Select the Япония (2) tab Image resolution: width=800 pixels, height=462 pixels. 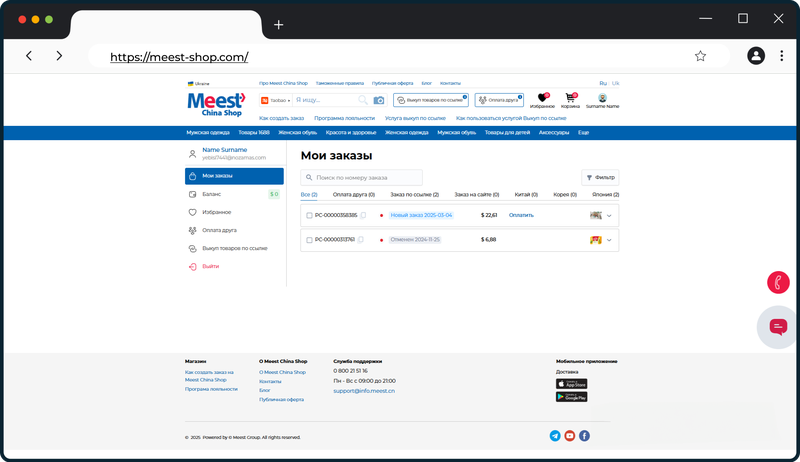pos(606,195)
